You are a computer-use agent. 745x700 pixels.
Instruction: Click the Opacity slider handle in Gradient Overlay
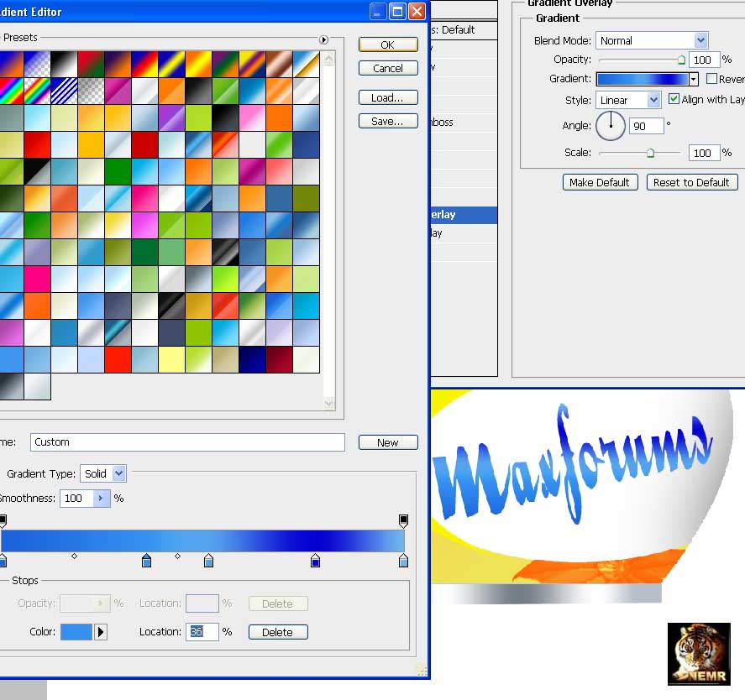coord(681,60)
